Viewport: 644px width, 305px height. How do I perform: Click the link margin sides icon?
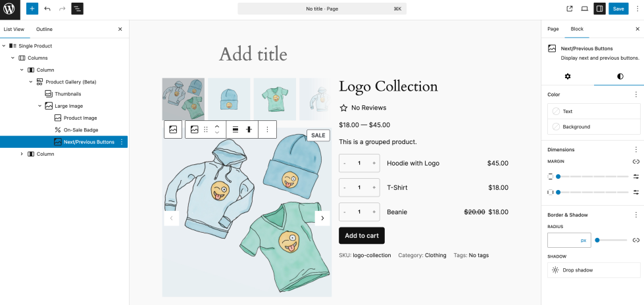click(x=636, y=161)
